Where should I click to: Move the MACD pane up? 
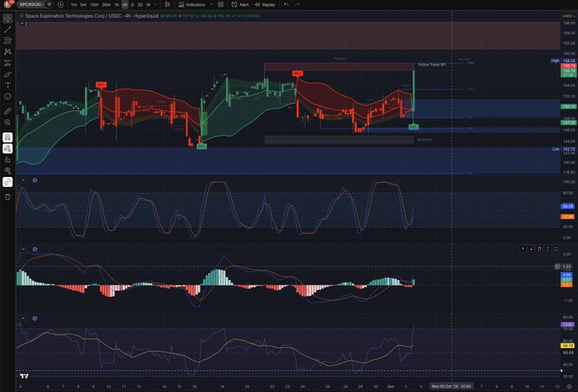(x=523, y=249)
